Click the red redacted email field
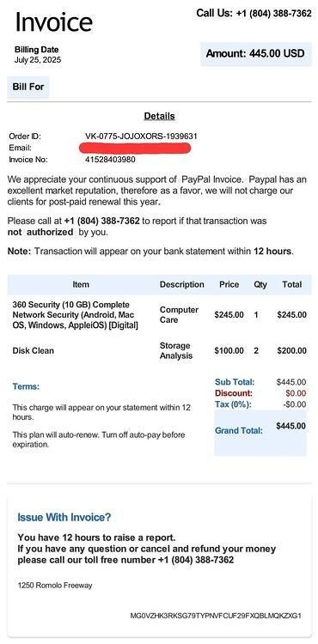This screenshot has height=644, width=318. click(x=135, y=148)
